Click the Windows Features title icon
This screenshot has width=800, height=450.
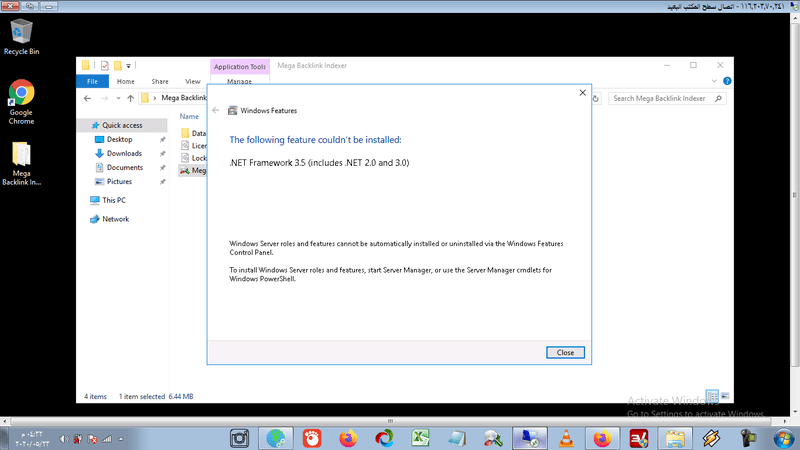point(233,110)
